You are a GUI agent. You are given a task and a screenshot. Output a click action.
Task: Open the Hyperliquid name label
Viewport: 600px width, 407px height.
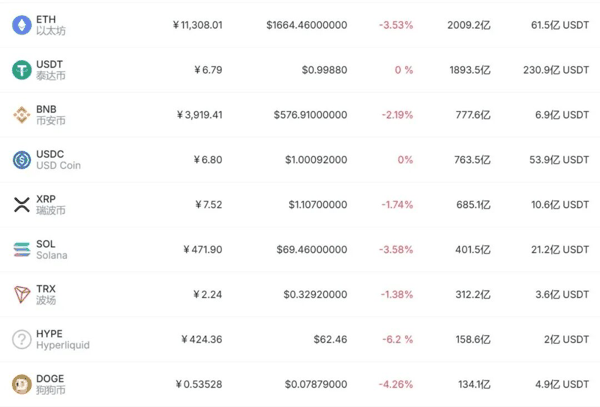point(63,345)
